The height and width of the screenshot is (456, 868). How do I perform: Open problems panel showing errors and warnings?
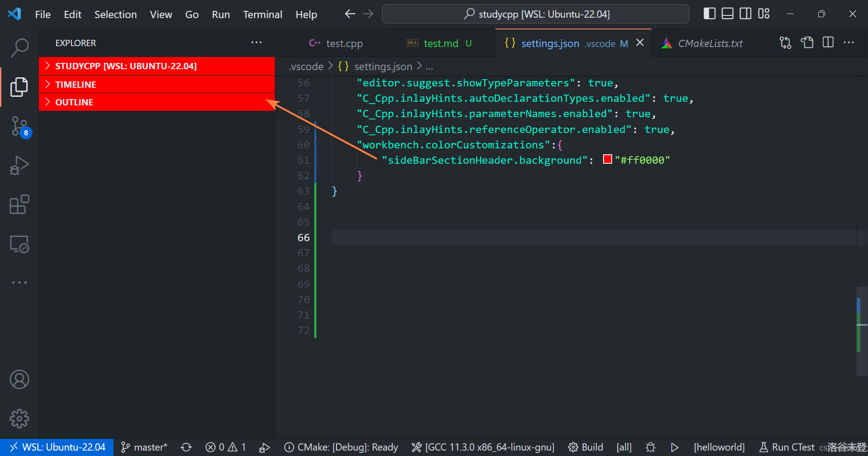(226, 447)
